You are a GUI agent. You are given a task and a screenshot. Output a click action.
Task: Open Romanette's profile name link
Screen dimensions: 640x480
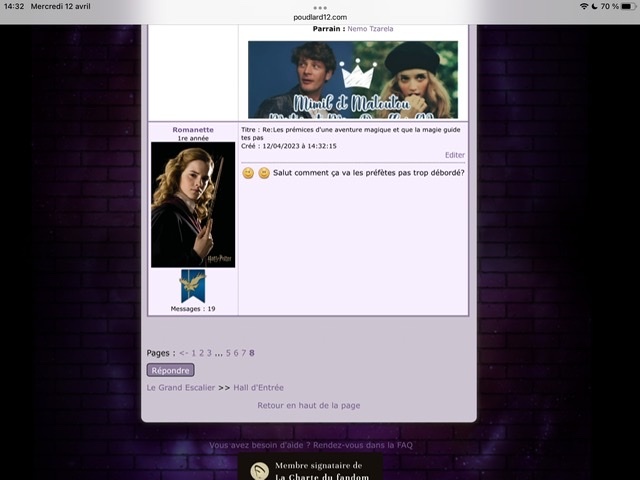tap(193, 129)
